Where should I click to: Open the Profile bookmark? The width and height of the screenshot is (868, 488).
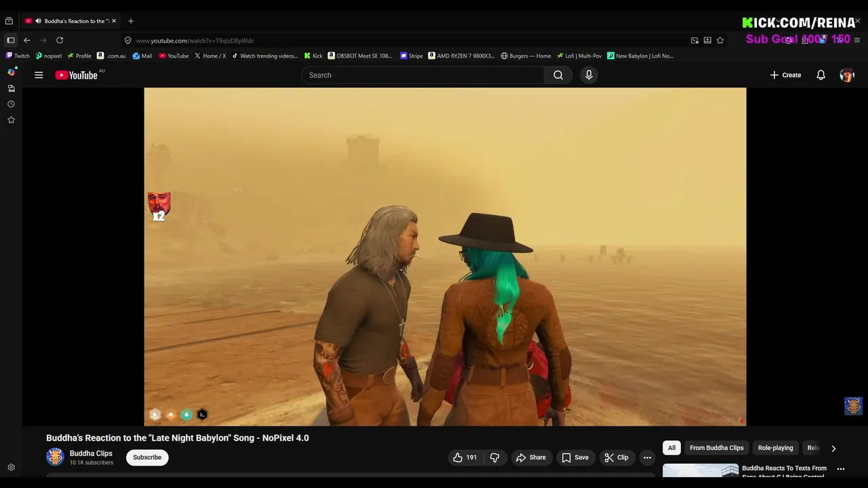[79, 56]
